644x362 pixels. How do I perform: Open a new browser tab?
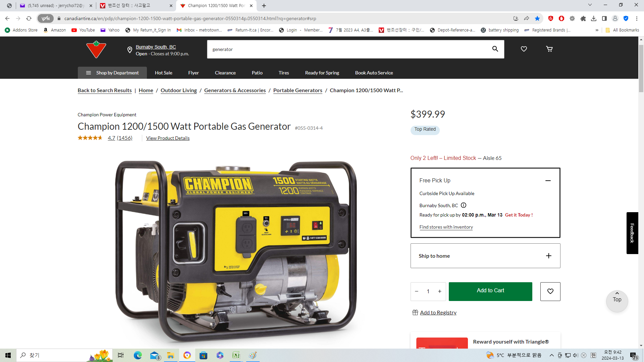point(264,6)
